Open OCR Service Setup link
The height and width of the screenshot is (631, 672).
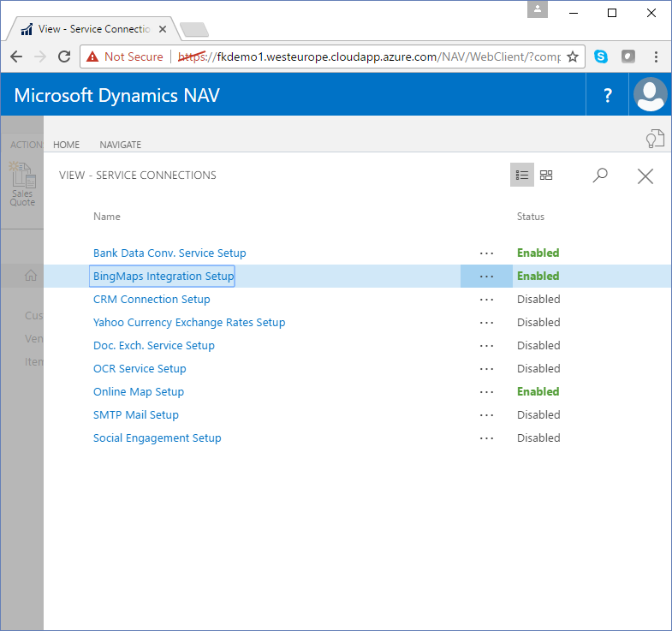point(140,369)
